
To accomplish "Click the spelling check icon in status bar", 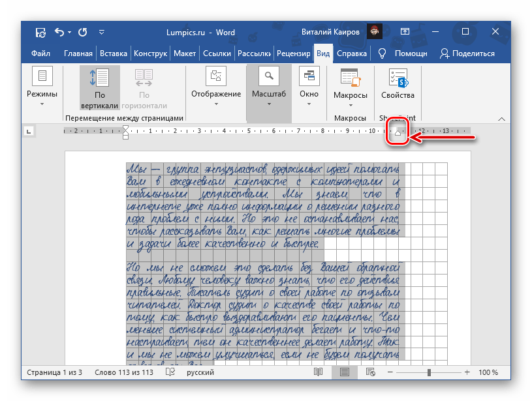I will pos(168,372).
